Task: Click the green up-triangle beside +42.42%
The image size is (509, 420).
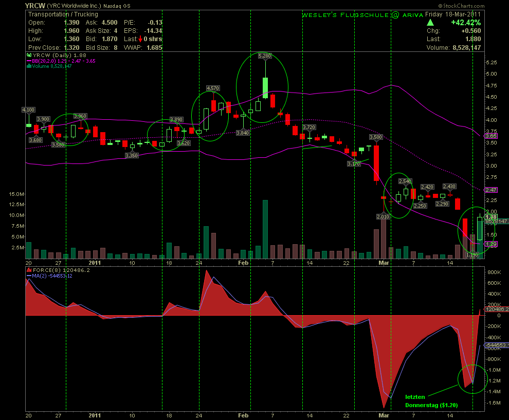Action: [430, 23]
